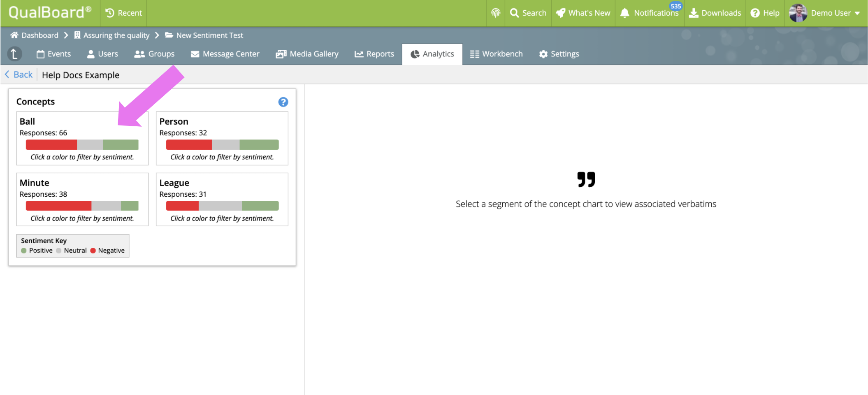The image size is (868, 395).
Task: Select the Analytics tab
Action: pos(432,54)
